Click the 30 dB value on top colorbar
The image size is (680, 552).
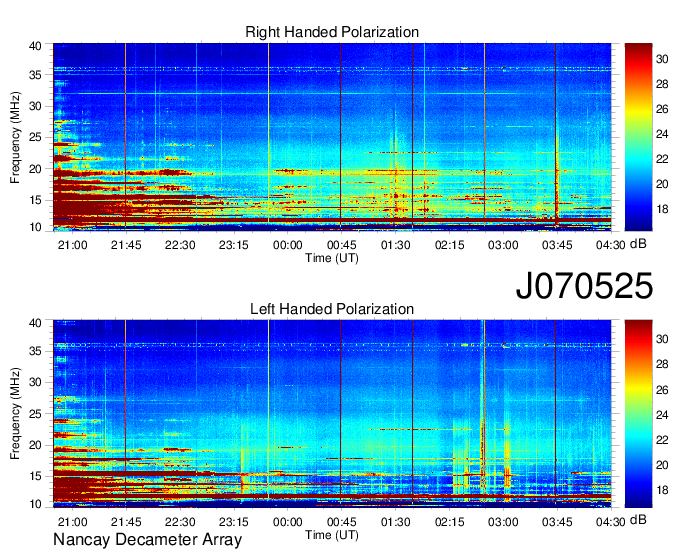point(662,59)
